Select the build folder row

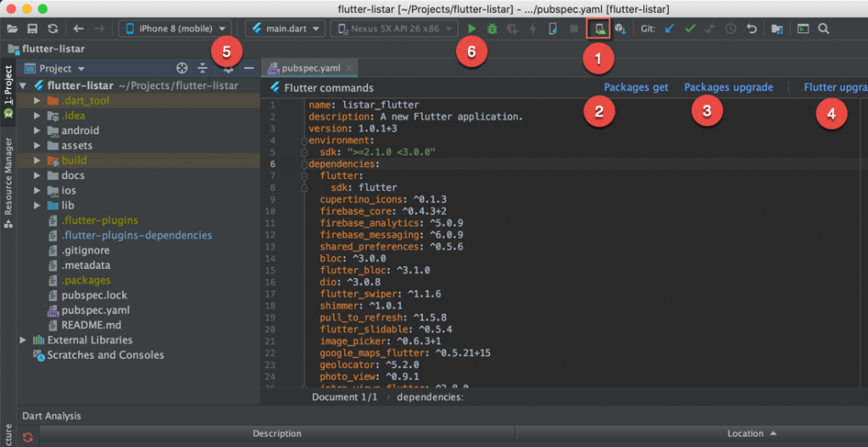(x=138, y=160)
